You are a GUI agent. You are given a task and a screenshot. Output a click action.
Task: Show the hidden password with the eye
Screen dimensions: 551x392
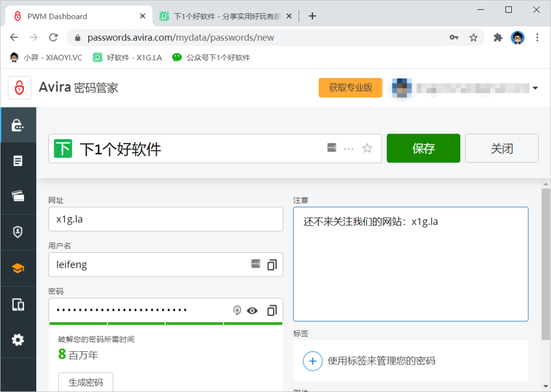click(x=253, y=310)
